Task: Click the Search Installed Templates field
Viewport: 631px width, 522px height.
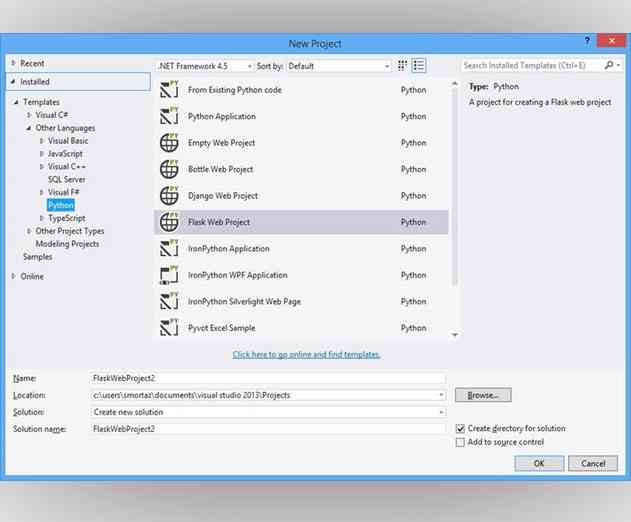Action: pos(531,65)
